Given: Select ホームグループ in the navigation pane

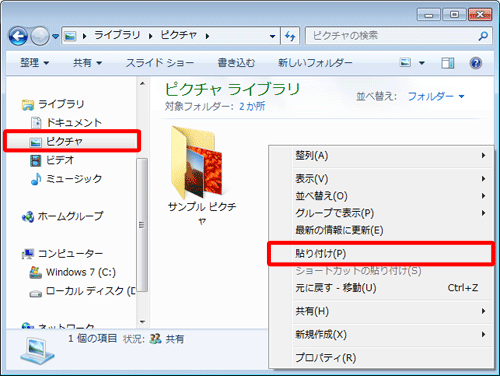Looking at the screenshot, I should tap(70, 216).
